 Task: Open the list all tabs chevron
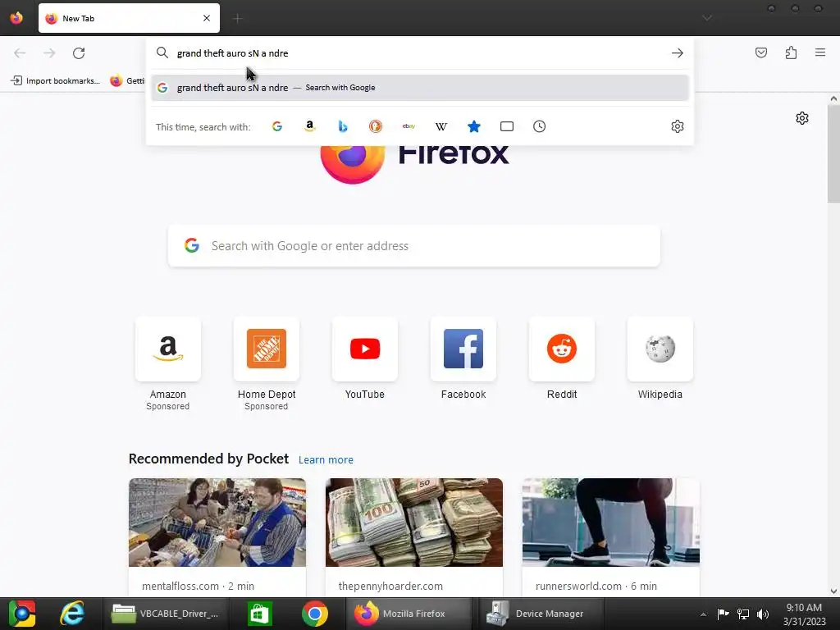click(707, 18)
